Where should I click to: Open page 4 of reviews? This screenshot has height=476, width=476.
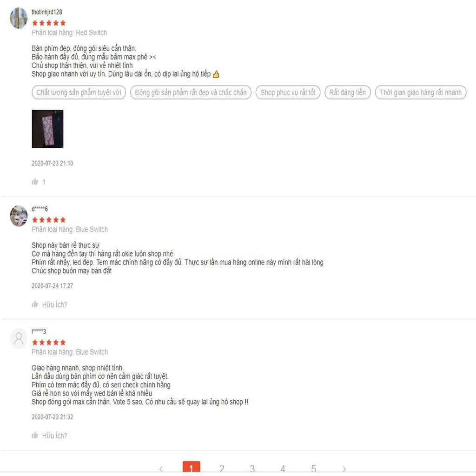(x=283, y=469)
